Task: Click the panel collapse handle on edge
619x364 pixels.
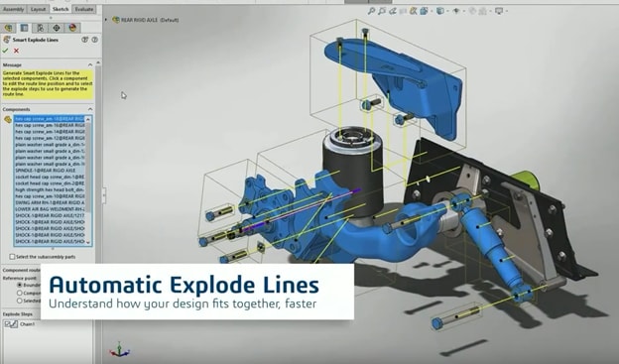Action: click(x=104, y=195)
